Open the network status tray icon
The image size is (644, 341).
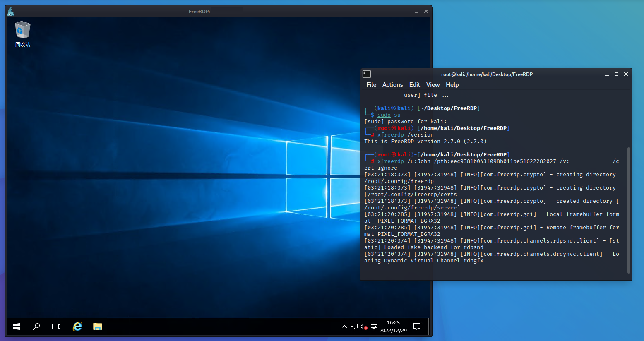pyautogui.click(x=354, y=327)
